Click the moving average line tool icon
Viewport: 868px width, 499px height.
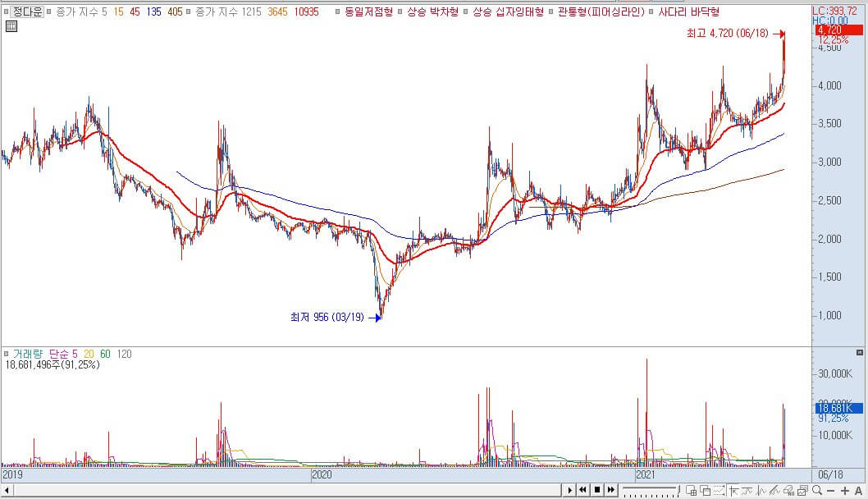pos(747,490)
